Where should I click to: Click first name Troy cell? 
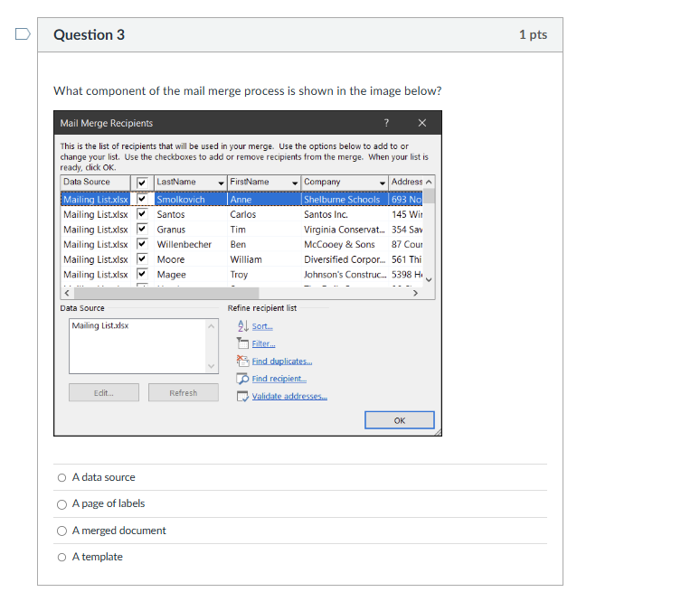tap(264, 275)
